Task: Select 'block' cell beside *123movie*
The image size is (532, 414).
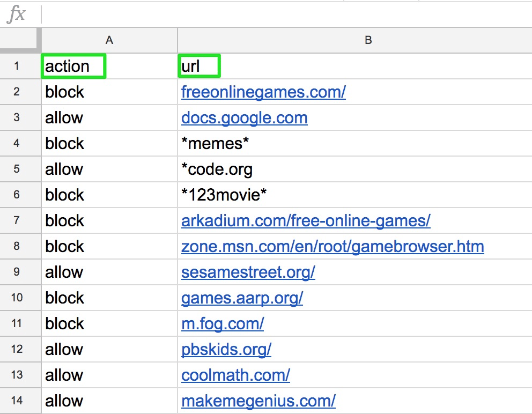Action: [109, 195]
